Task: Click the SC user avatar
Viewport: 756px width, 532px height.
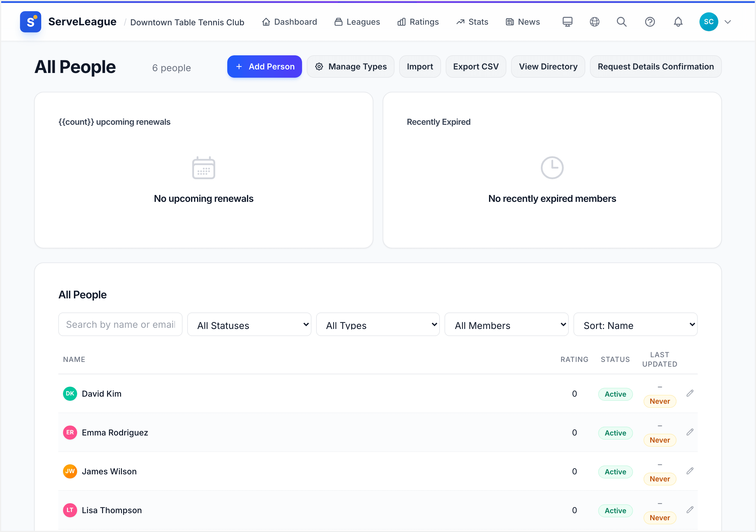Action: coord(709,22)
